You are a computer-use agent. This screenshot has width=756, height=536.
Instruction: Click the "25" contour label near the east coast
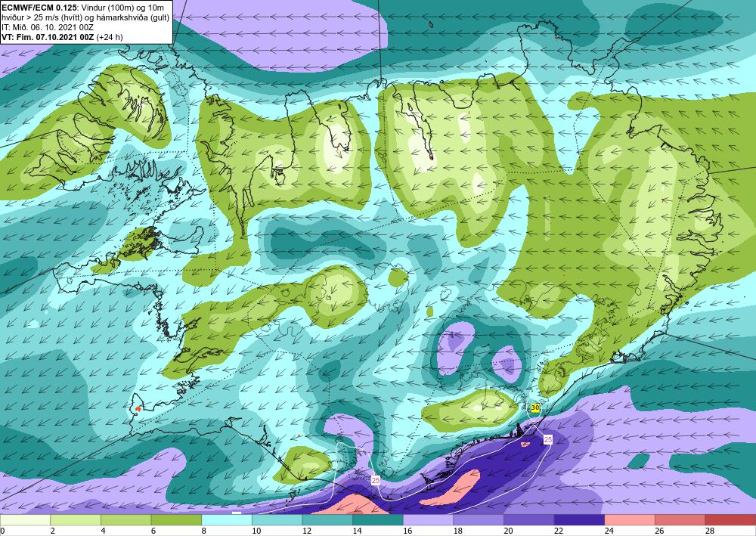click(x=547, y=439)
